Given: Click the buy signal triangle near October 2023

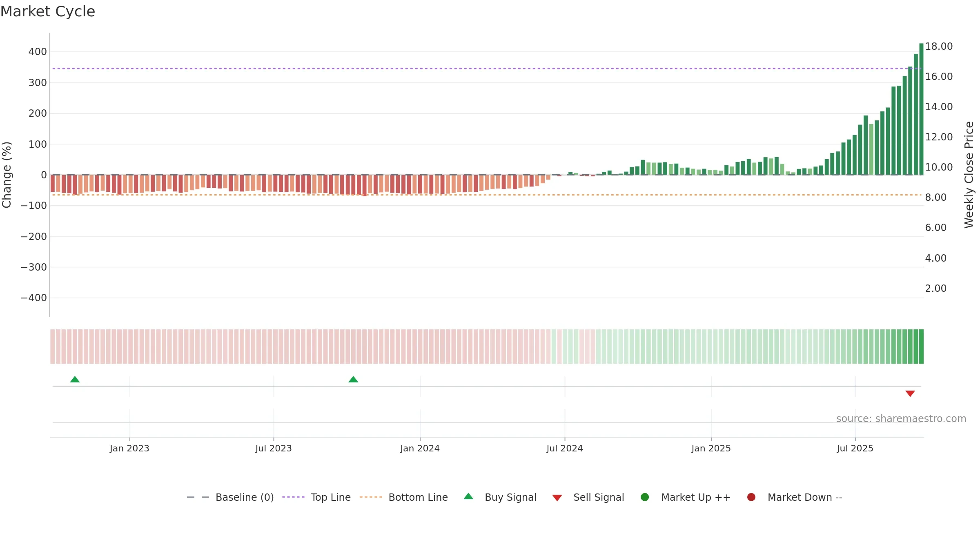Looking at the screenshot, I should click(353, 380).
